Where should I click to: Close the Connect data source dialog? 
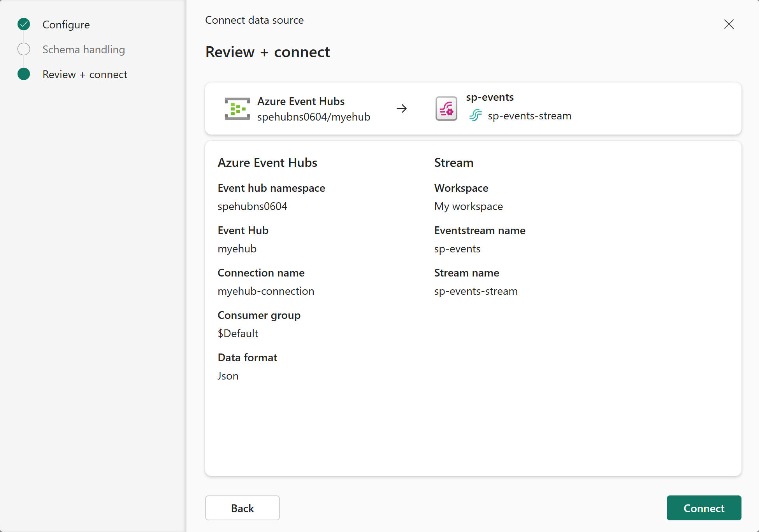click(x=729, y=24)
